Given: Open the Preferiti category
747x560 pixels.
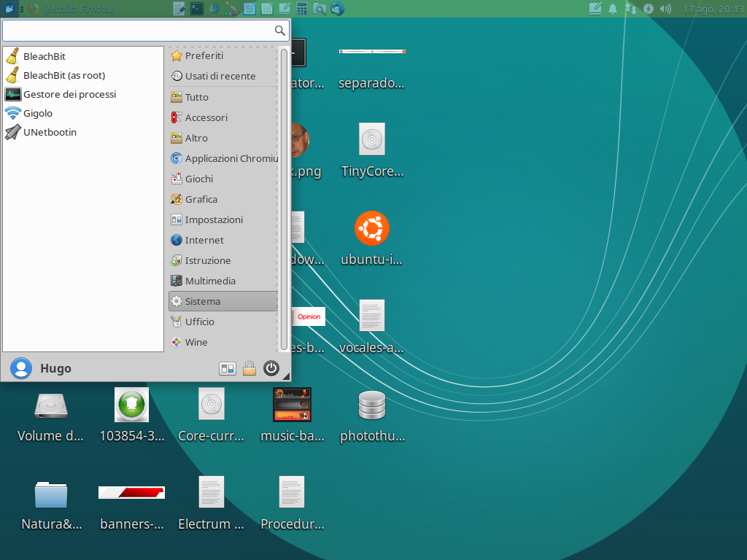Looking at the screenshot, I should [x=223, y=55].
